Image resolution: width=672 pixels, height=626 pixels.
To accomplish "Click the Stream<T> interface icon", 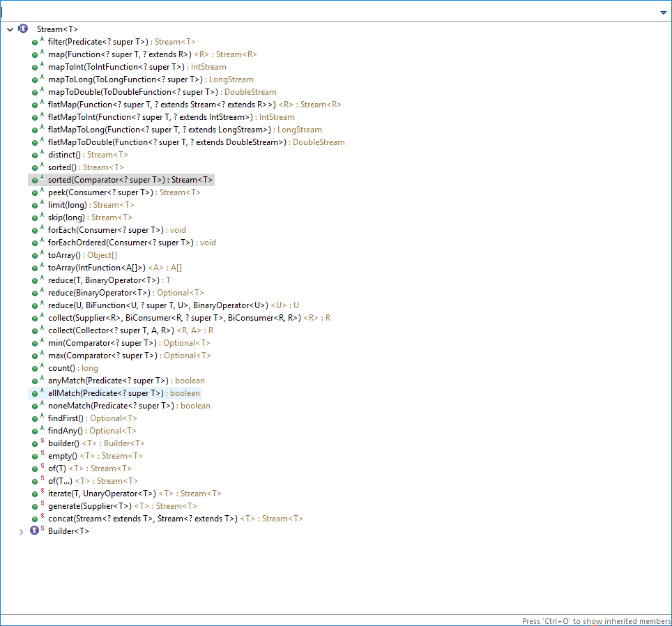I will click(x=23, y=29).
